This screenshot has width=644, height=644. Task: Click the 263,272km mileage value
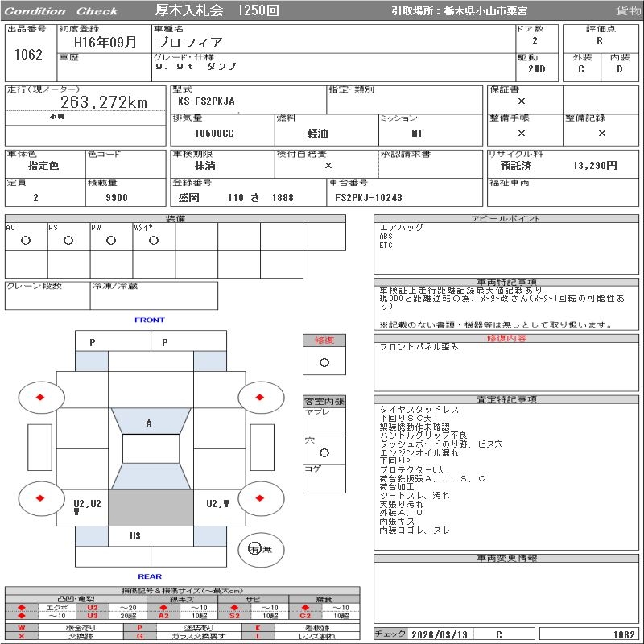tap(104, 102)
